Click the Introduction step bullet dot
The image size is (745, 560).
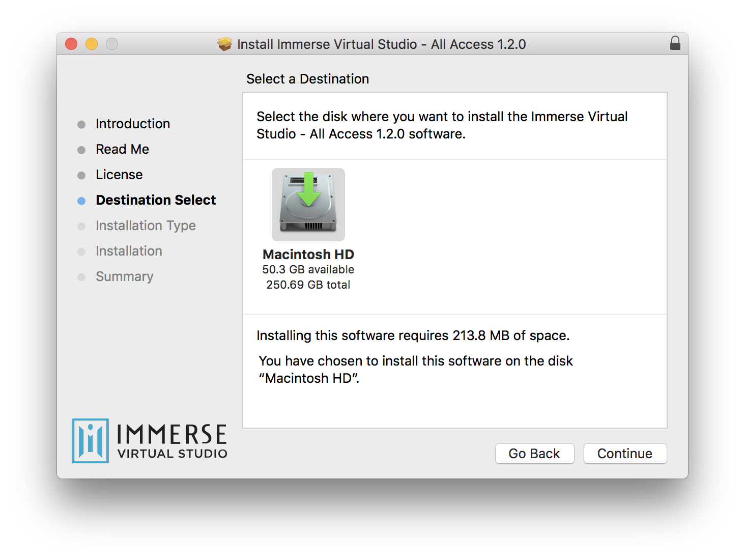pyautogui.click(x=81, y=125)
